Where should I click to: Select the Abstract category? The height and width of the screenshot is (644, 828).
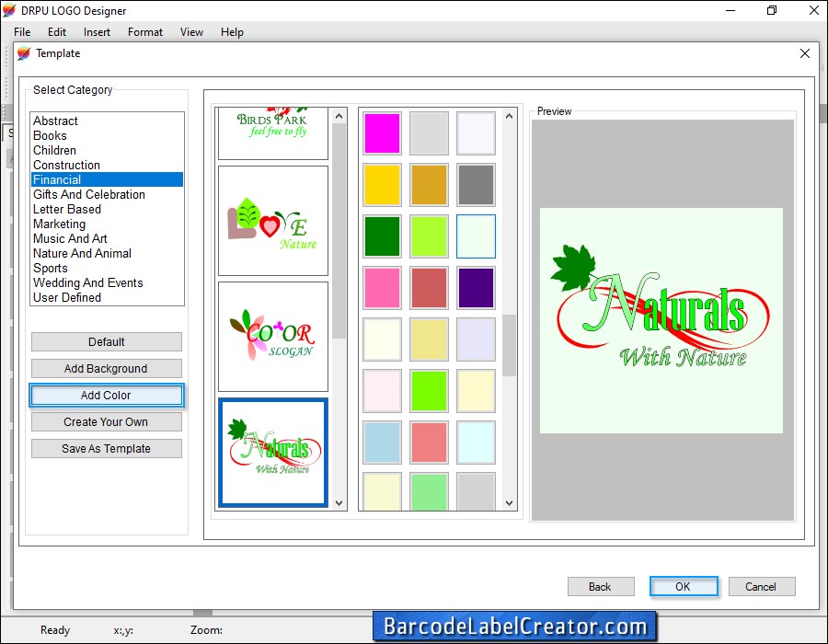tap(108, 121)
